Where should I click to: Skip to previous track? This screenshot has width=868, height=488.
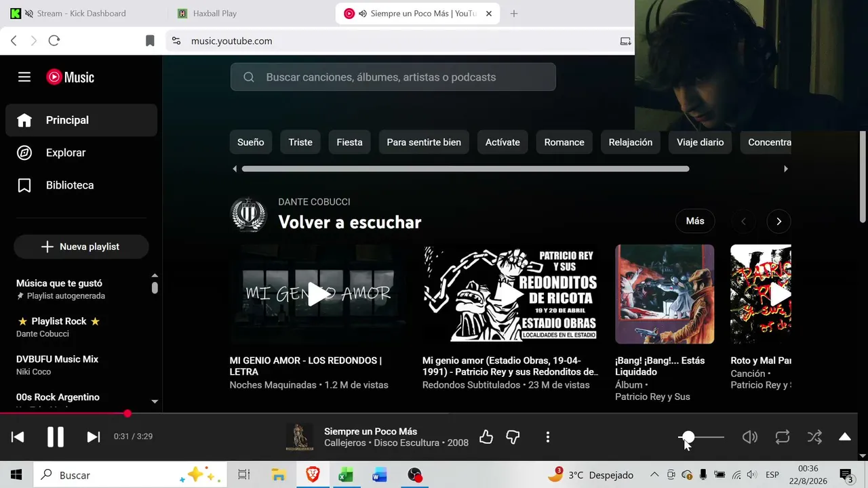(18, 437)
